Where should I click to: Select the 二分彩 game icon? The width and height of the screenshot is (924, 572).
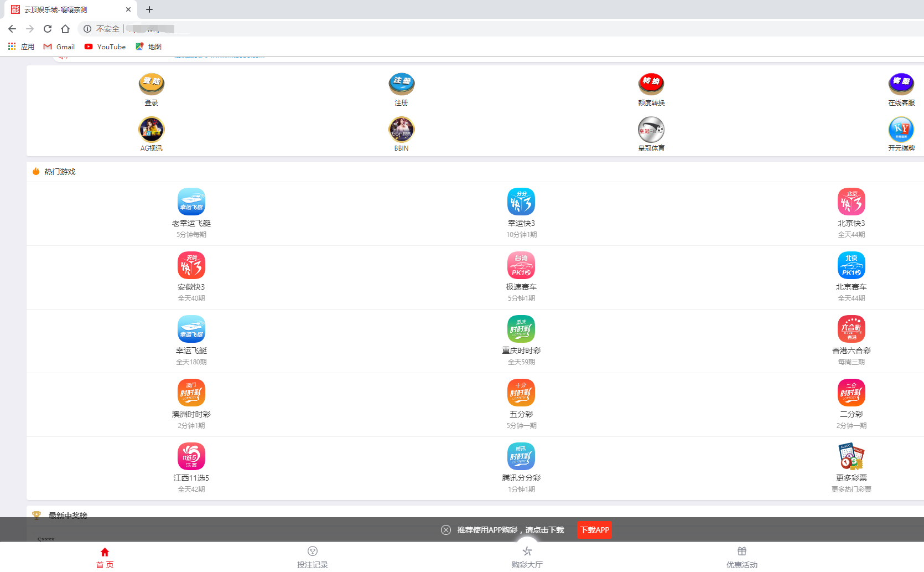[852, 393]
